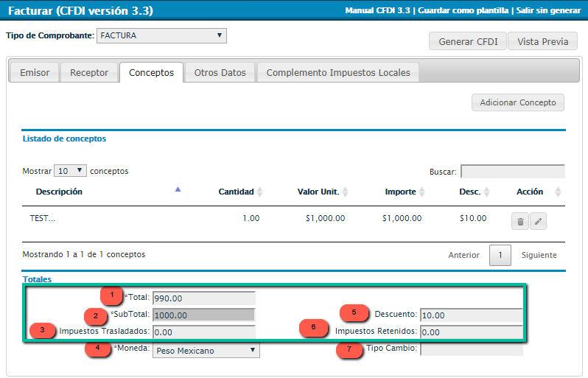
Task: Delete the TEST concept with trash icon
Action: click(520, 221)
